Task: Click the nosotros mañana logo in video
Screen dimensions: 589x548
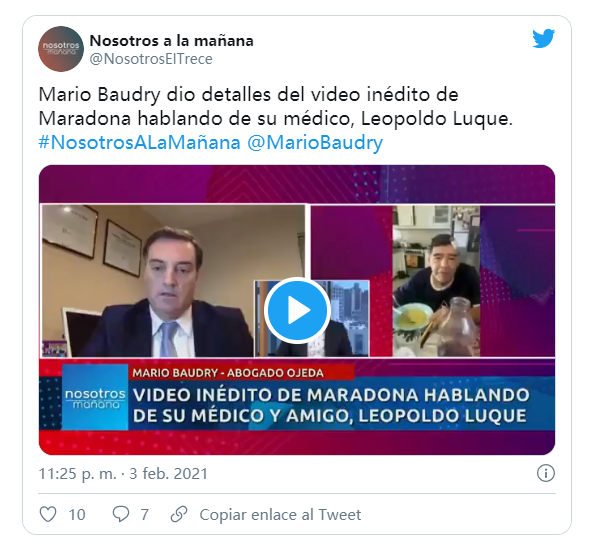Action: click(x=95, y=397)
